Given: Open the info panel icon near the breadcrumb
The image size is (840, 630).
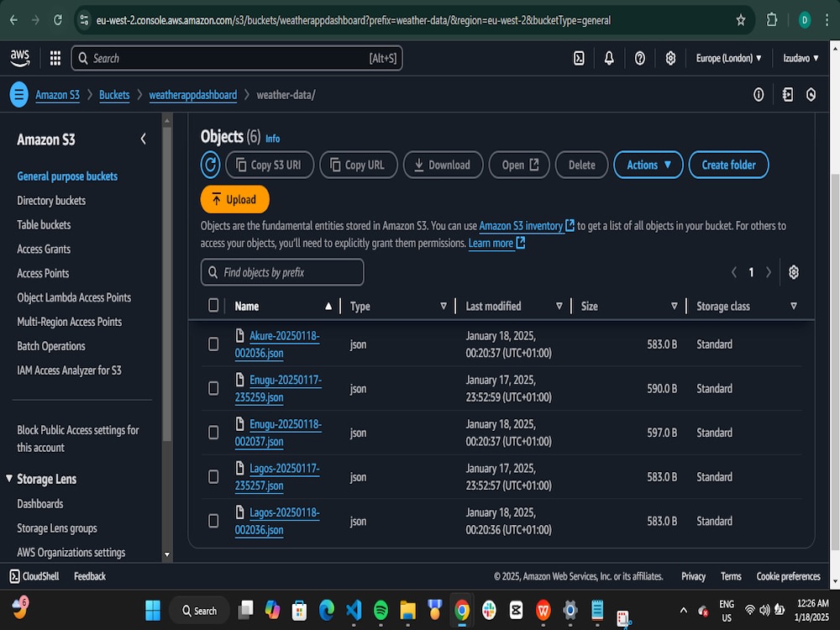Looking at the screenshot, I should click(x=759, y=95).
